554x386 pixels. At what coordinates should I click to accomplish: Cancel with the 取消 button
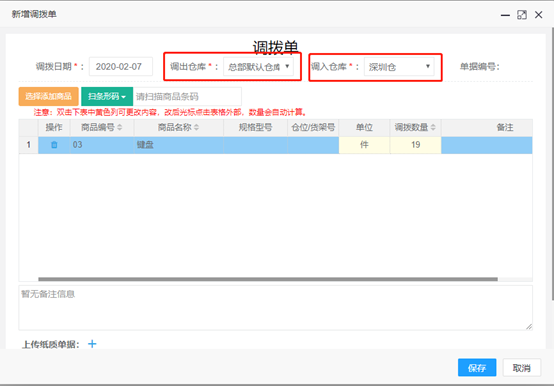click(521, 368)
